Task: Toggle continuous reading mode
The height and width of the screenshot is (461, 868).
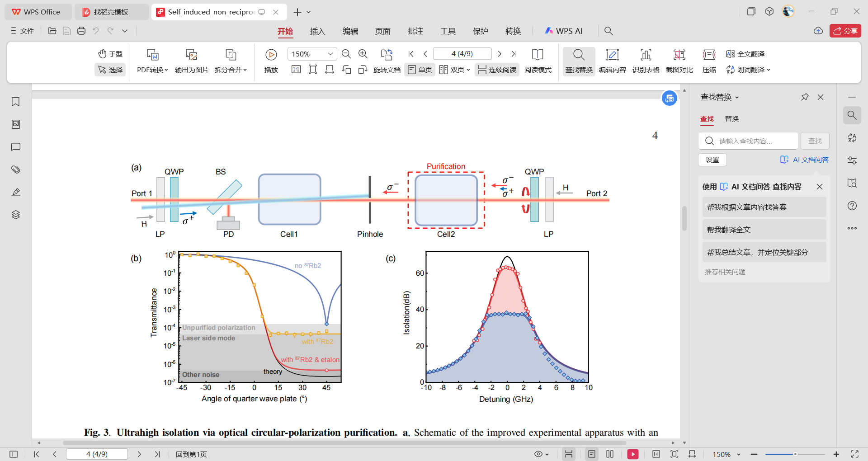Action: (497, 70)
